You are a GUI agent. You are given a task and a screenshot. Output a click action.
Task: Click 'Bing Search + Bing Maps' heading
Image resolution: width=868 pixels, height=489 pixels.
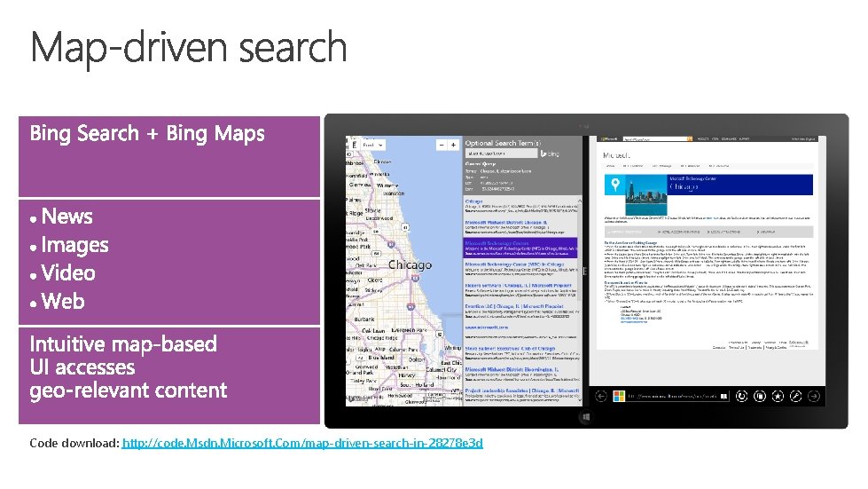pos(147,133)
